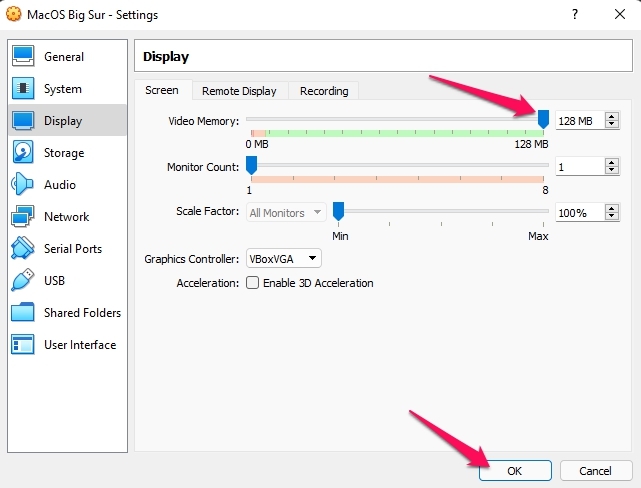641x488 pixels.
Task: Open the Network monitors icon
Action: click(23, 216)
